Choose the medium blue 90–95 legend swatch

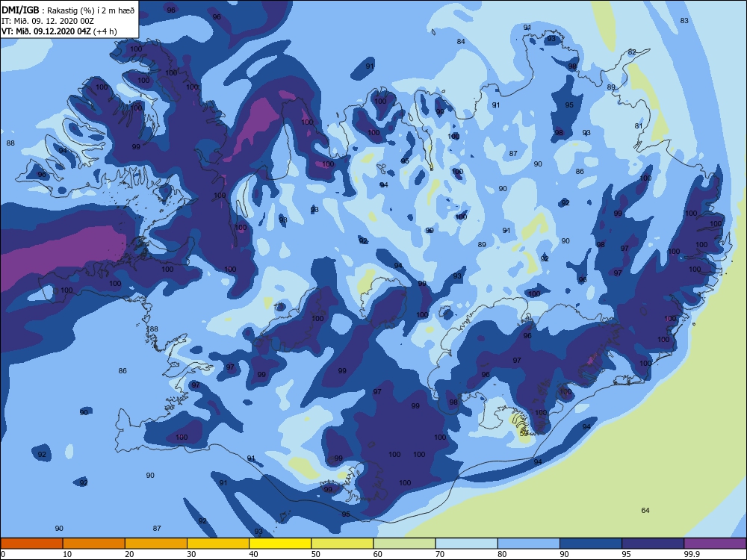coord(591,544)
